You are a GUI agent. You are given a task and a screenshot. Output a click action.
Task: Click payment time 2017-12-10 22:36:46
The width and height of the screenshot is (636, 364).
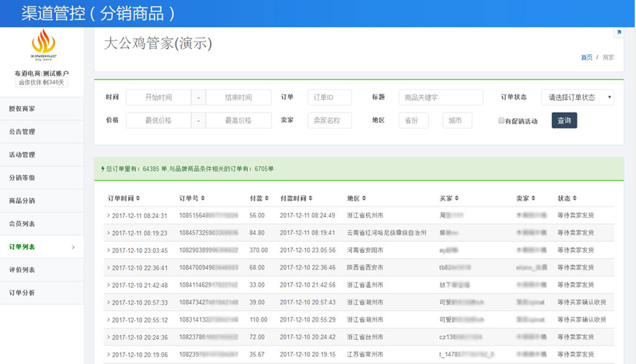tap(307, 268)
